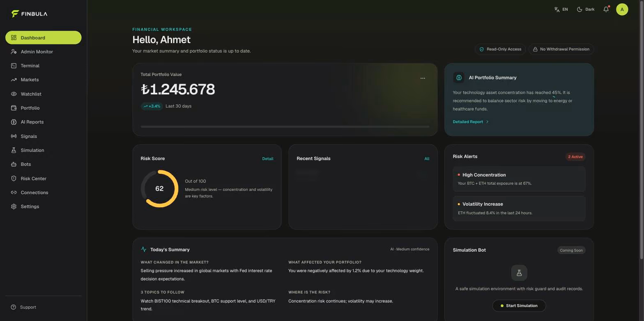Image resolution: width=644 pixels, height=321 pixels.
Task: Click the language translate icon
Action: 557,9
